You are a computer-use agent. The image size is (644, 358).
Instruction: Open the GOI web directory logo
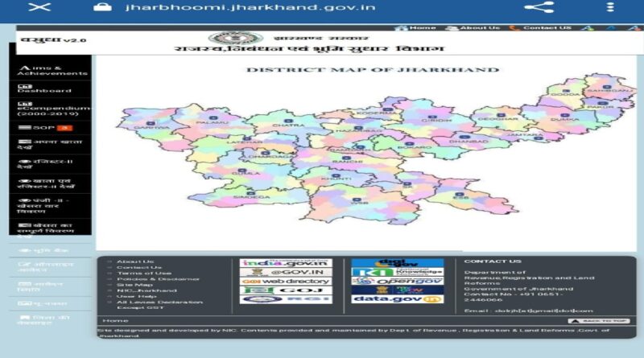(286, 281)
